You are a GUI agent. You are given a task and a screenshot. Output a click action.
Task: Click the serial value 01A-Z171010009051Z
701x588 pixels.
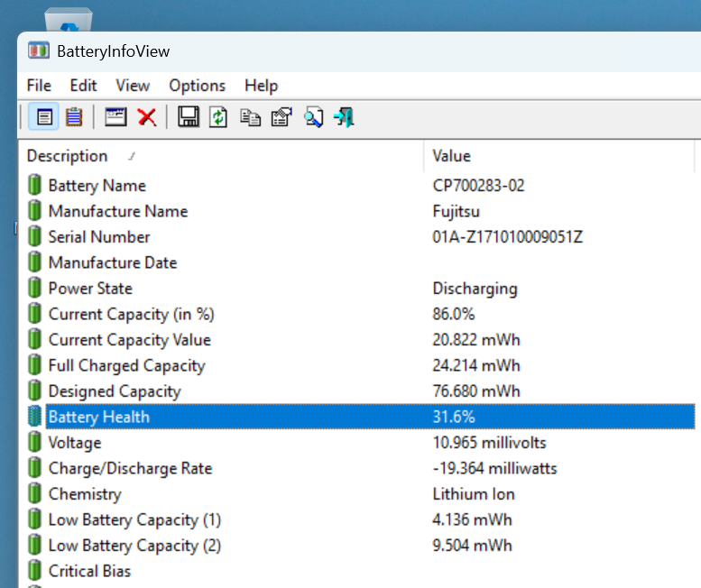[507, 237]
